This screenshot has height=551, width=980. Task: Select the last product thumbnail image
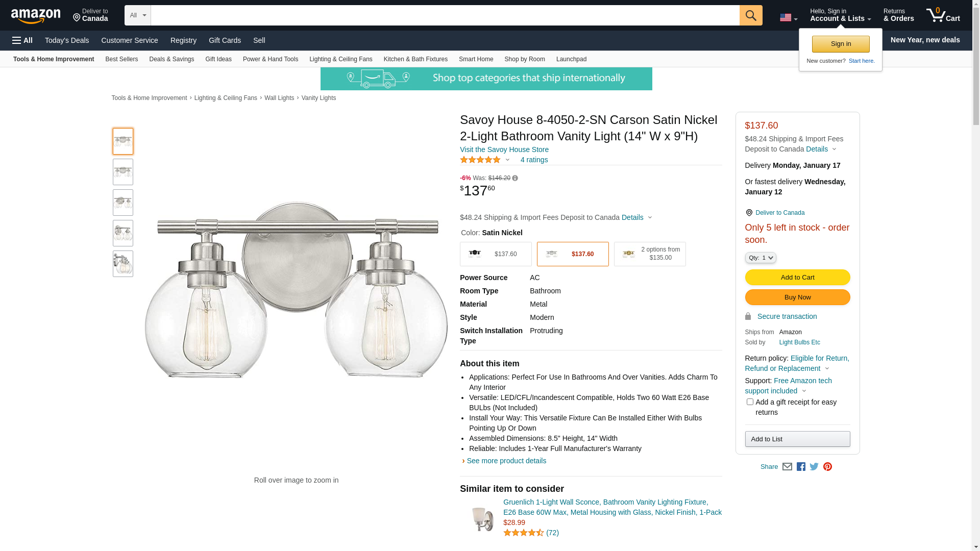point(123,264)
